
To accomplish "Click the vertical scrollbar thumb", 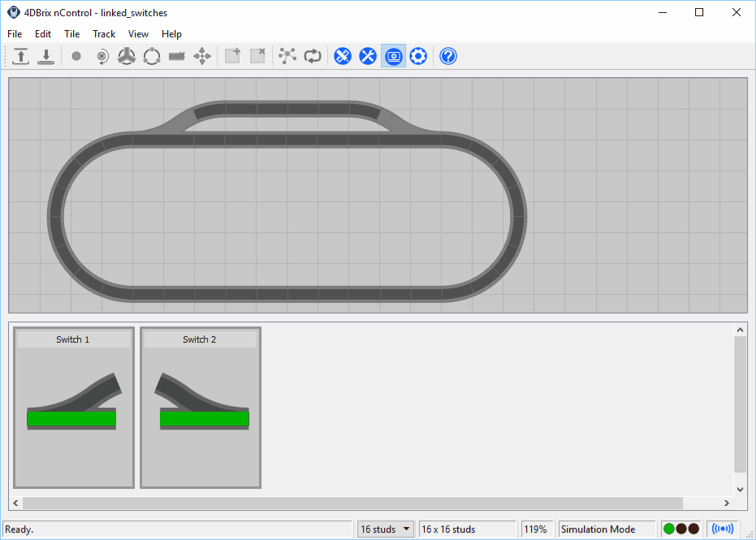I will [740, 404].
